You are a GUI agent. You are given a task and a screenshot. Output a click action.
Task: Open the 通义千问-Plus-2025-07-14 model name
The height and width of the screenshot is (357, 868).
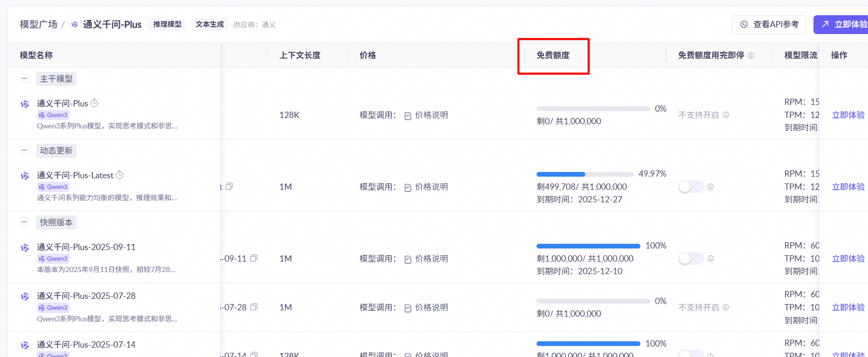point(86,344)
